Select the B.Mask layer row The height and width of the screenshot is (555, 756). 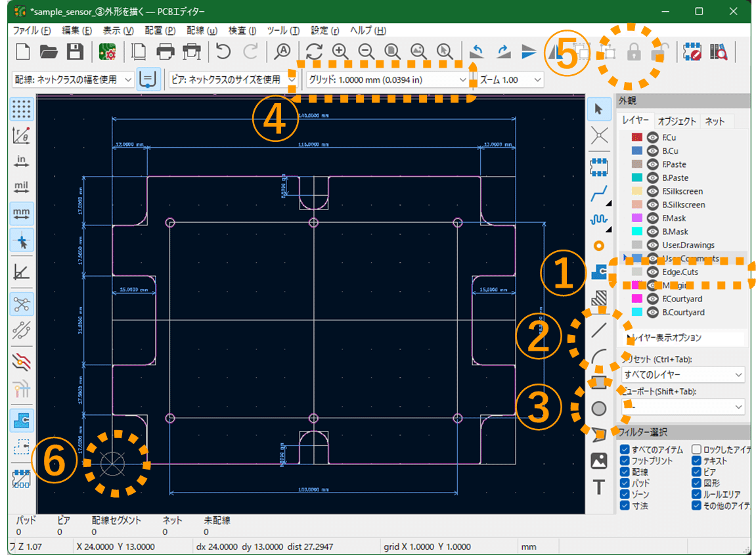pyautogui.click(x=684, y=231)
